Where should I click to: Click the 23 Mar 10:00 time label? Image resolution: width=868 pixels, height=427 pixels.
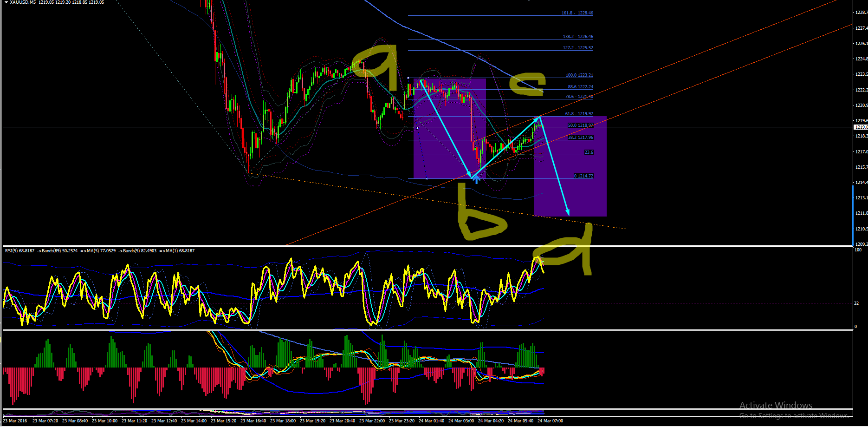click(104, 421)
